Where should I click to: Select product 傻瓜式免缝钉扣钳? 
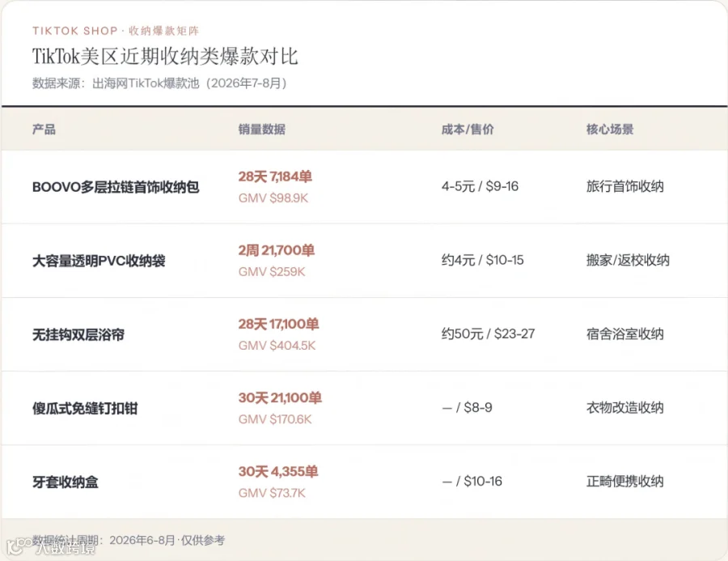coord(85,409)
